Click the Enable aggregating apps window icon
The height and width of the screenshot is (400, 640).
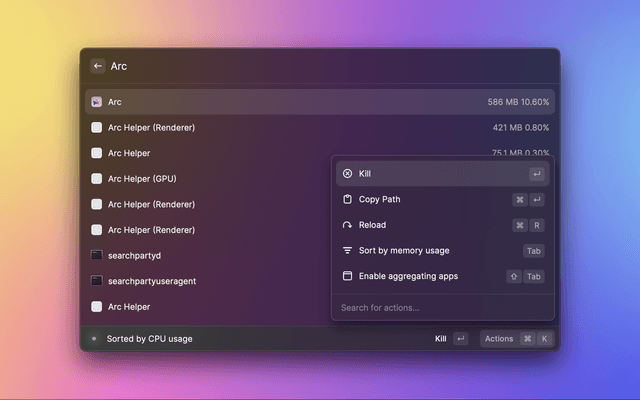pyautogui.click(x=347, y=276)
